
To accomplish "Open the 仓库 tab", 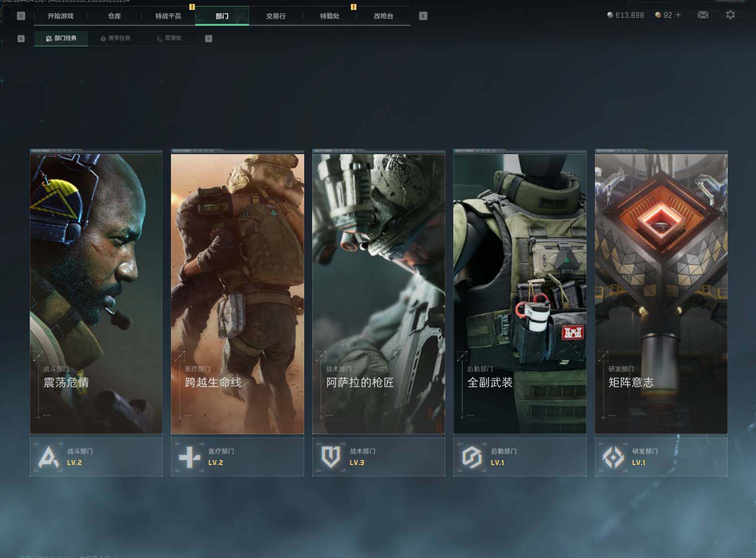I will point(114,16).
